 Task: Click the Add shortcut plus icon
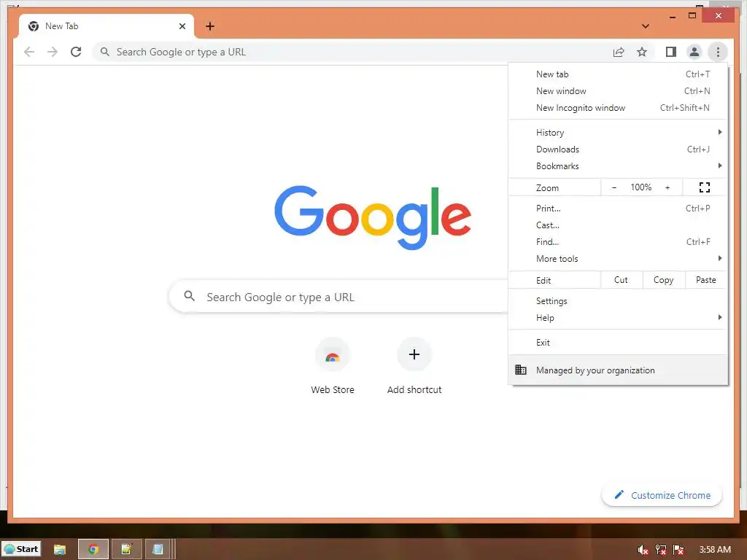coord(414,354)
